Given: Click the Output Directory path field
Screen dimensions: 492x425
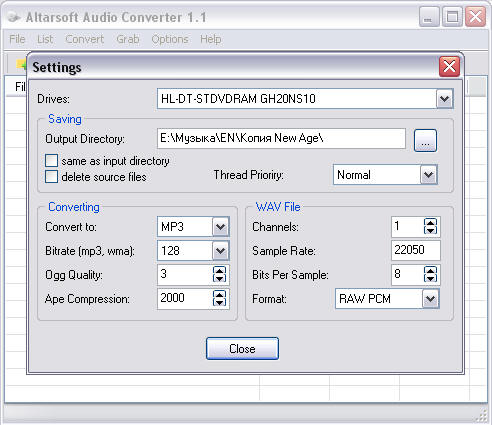Looking at the screenshot, I should coord(281,138).
